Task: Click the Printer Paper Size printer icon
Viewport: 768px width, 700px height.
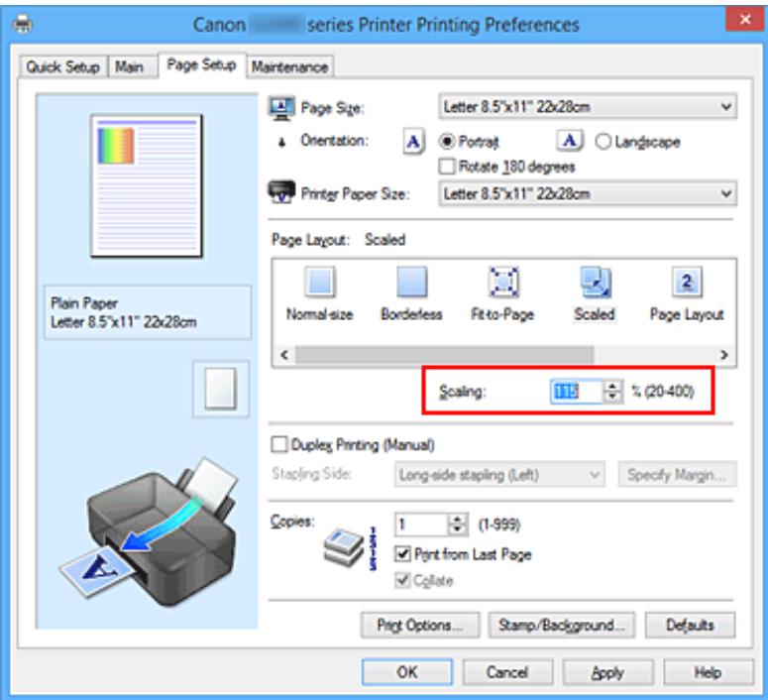Action: coord(281,192)
